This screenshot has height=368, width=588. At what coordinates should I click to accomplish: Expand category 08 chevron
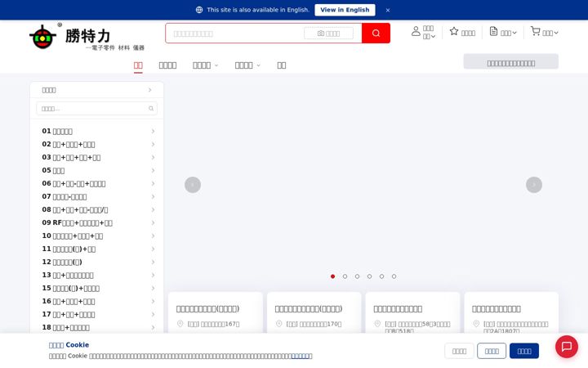[153, 209]
